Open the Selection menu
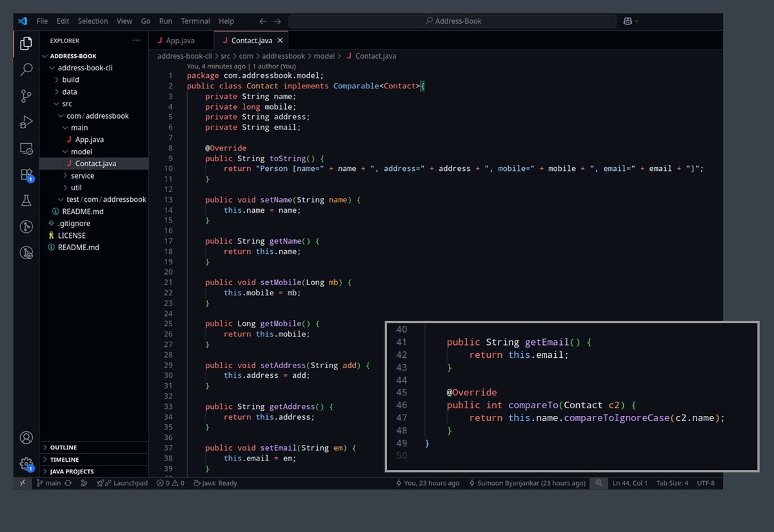Viewport: 774px width, 532px height. 93,21
